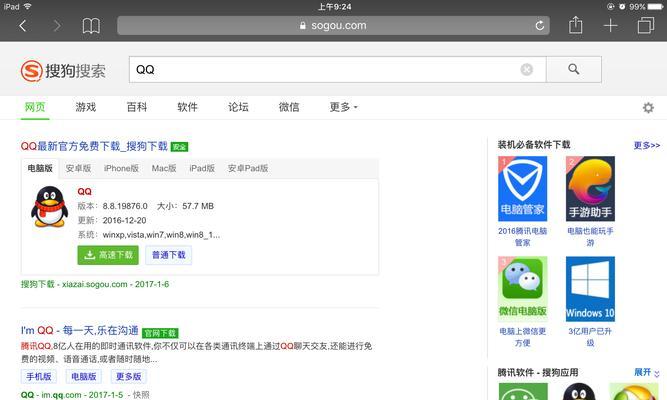This screenshot has width=667, height=400.
Task: Select the iPhone版 version tab
Action: click(121, 169)
